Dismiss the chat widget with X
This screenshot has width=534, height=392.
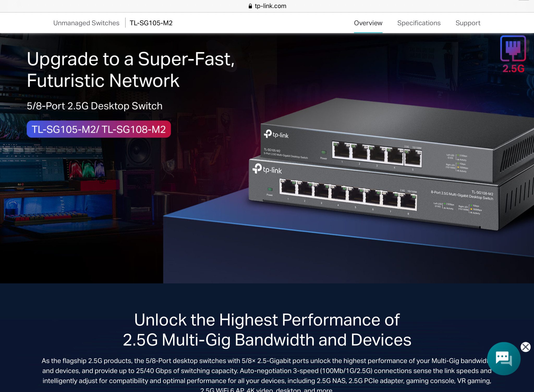(525, 347)
